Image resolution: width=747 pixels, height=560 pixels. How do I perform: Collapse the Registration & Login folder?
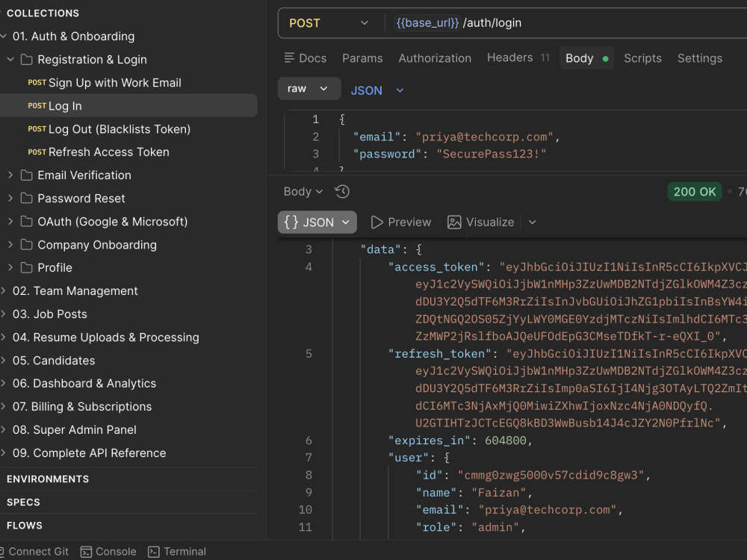click(x=10, y=60)
